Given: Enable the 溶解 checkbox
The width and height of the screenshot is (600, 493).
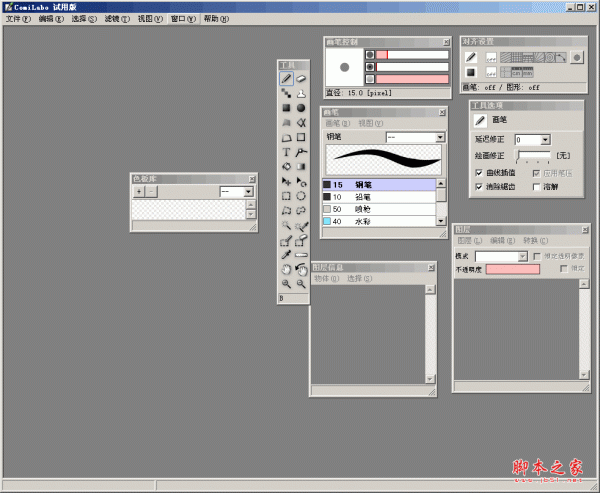Looking at the screenshot, I should point(537,186).
